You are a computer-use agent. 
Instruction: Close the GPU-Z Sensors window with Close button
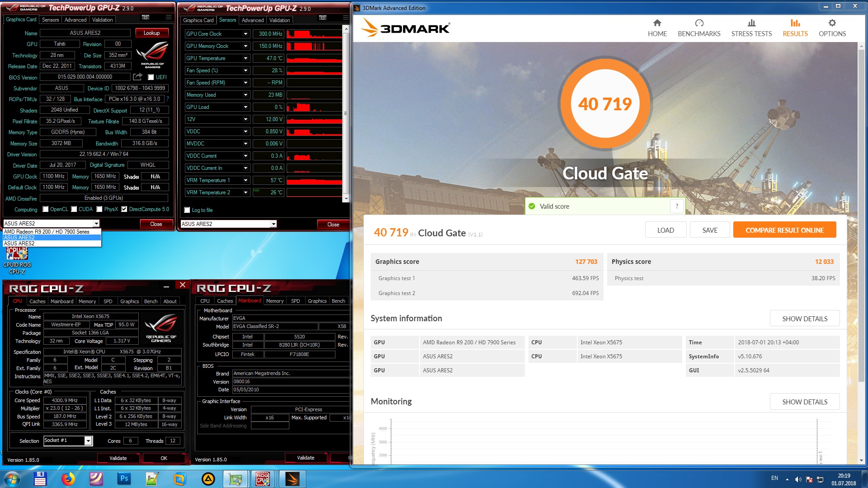(333, 225)
